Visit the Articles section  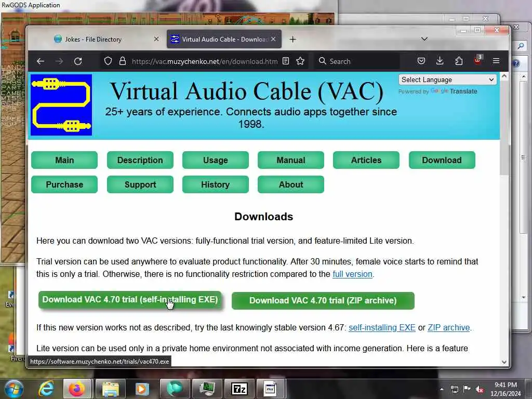(x=366, y=160)
